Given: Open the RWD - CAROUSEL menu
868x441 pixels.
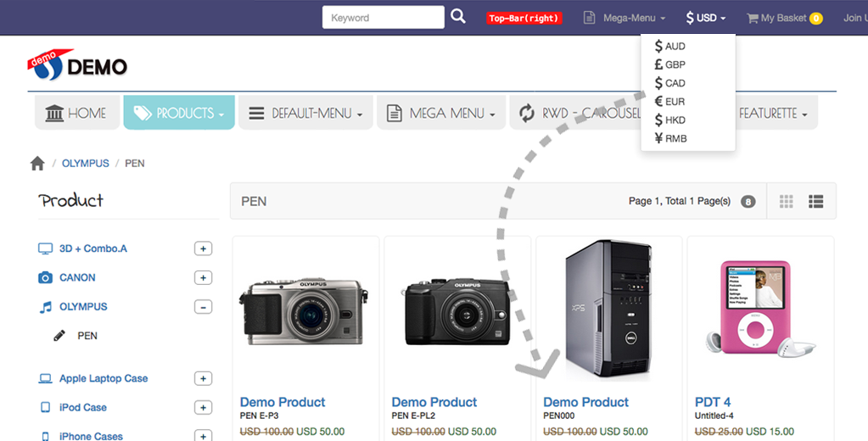Looking at the screenshot, I should [x=575, y=112].
